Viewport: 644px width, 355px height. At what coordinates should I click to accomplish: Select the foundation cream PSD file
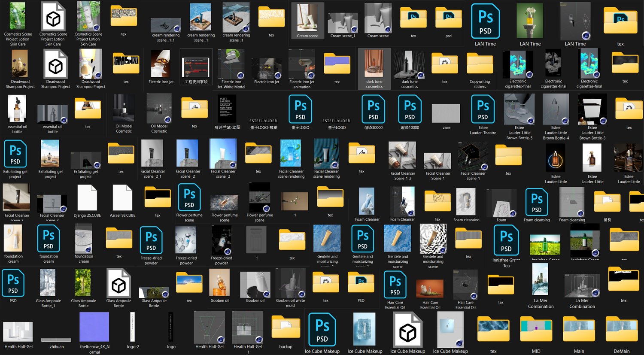tap(49, 239)
